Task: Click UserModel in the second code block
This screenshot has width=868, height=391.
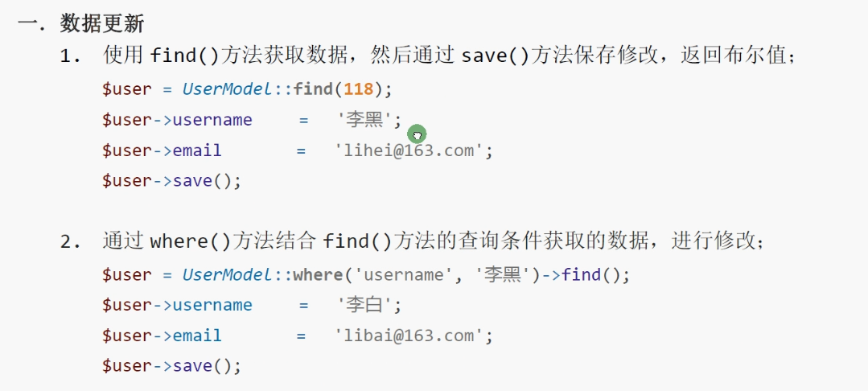Action: pos(228,275)
